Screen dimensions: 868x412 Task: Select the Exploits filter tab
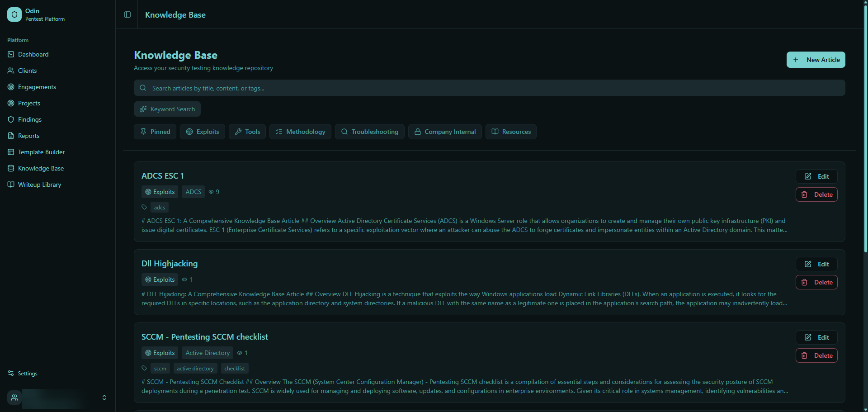(x=202, y=132)
